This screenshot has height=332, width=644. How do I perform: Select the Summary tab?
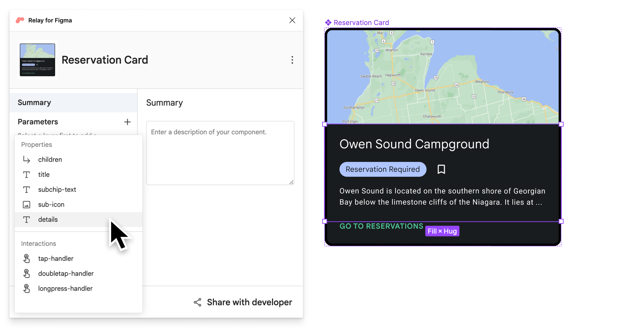(34, 102)
